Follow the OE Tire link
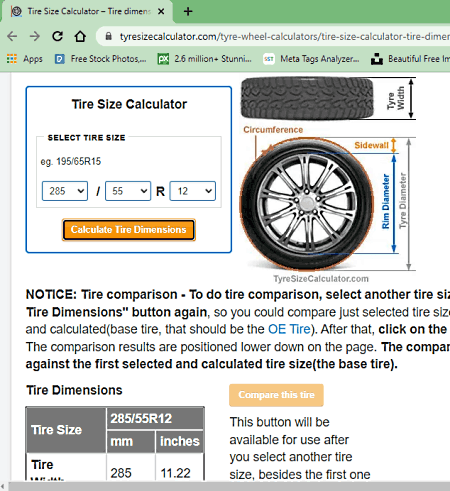This screenshot has height=491, width=450. (x=289, y=329)
